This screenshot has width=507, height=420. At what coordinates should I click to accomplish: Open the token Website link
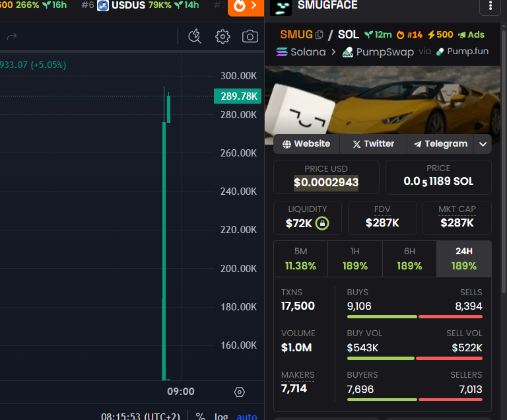306,144
